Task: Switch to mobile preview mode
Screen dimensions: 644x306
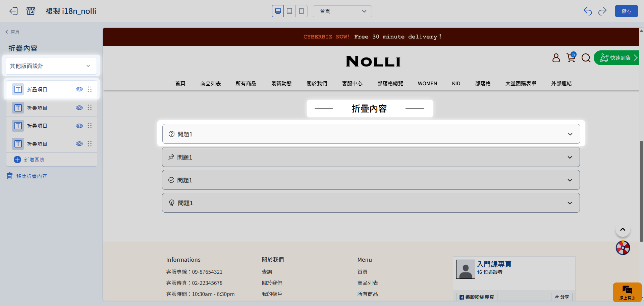Action: [302, 11]
